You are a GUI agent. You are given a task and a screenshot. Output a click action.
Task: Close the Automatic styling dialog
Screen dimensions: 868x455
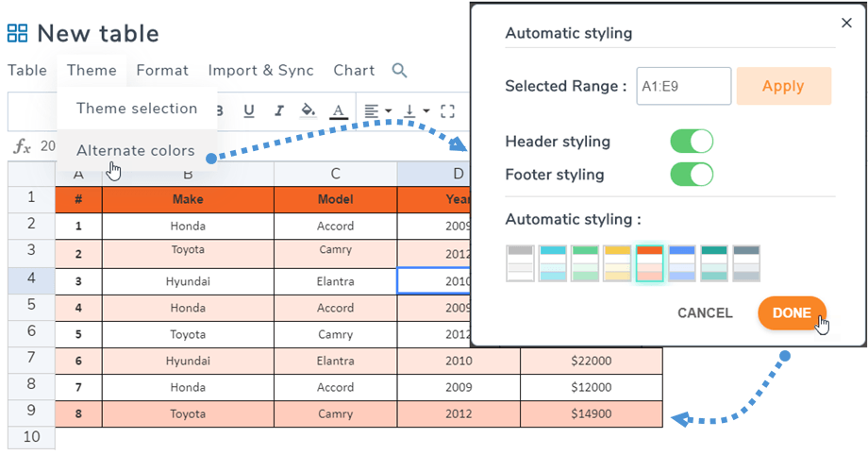(845, 23)
